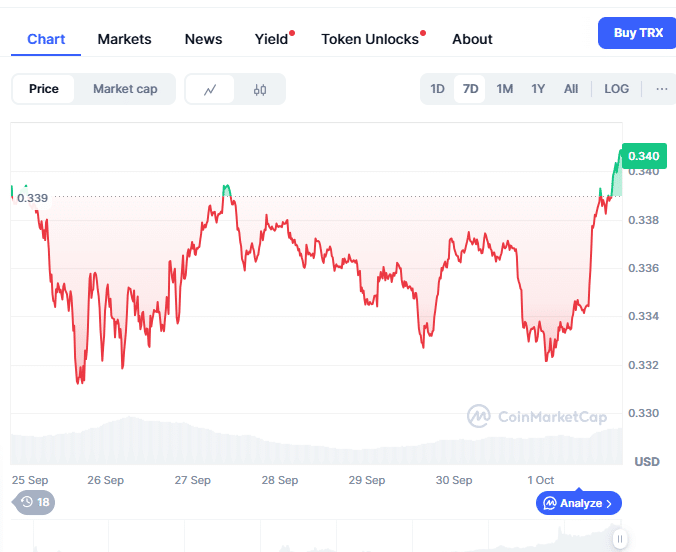This screenshot has width=676, height=552.
Task: Click the CoinMarketCap watermark logo
Action: (536, 415)
